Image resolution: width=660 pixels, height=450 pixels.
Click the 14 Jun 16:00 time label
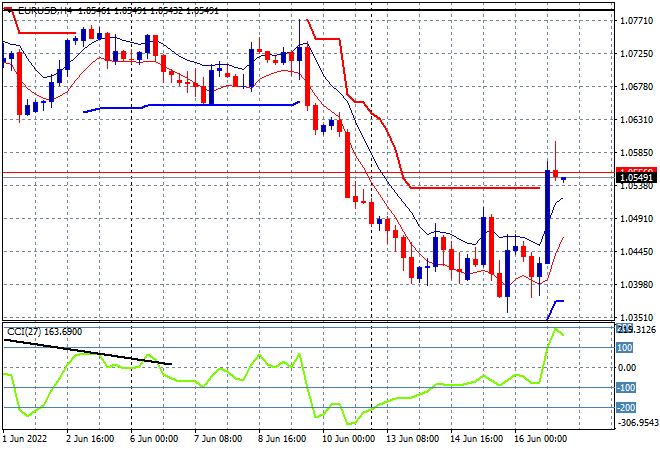(x=476, y=439)
